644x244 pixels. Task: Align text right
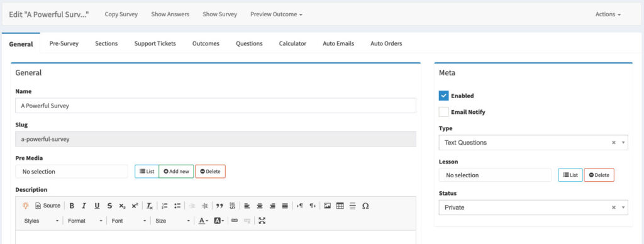pos(272,206)
